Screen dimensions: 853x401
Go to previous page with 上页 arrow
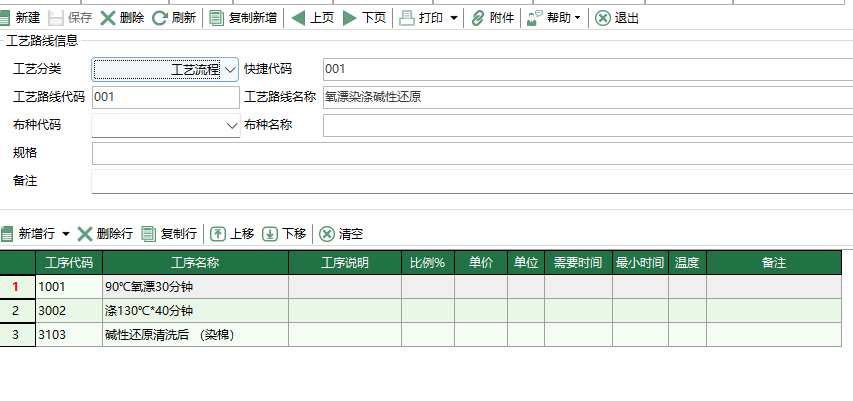click(x=298, y=18)
